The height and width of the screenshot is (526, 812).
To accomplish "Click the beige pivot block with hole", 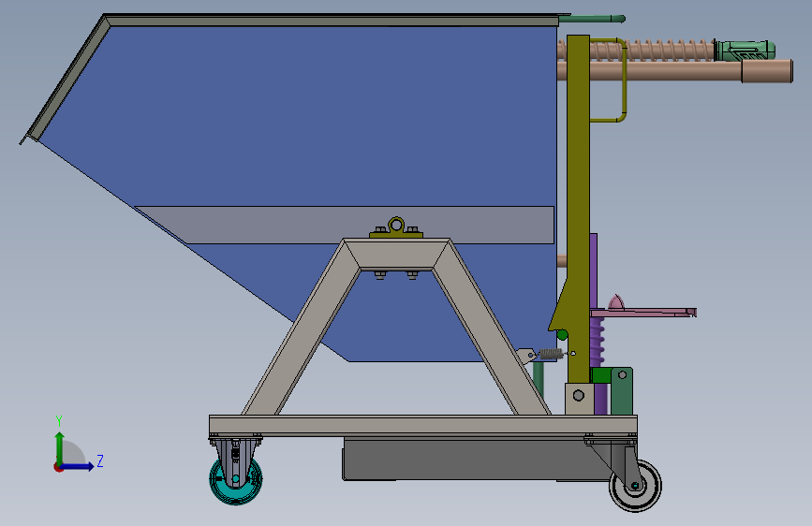I will pos(579,399).
